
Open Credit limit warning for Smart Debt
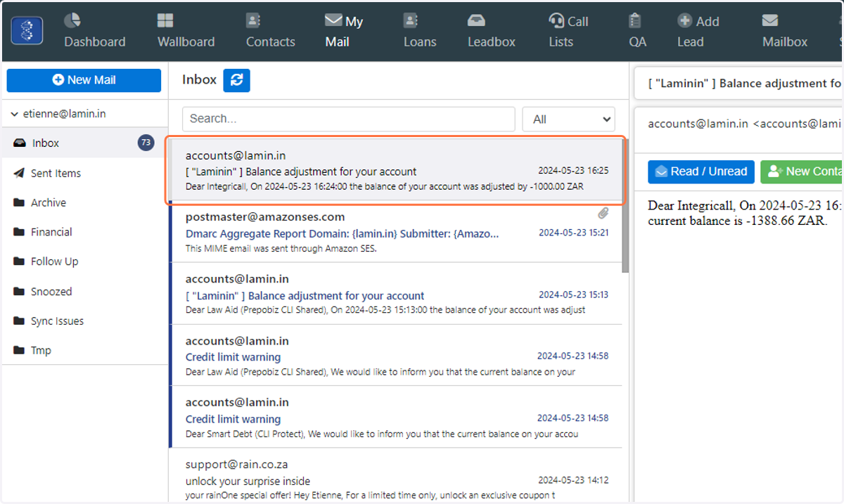click(x=395, y=418)
